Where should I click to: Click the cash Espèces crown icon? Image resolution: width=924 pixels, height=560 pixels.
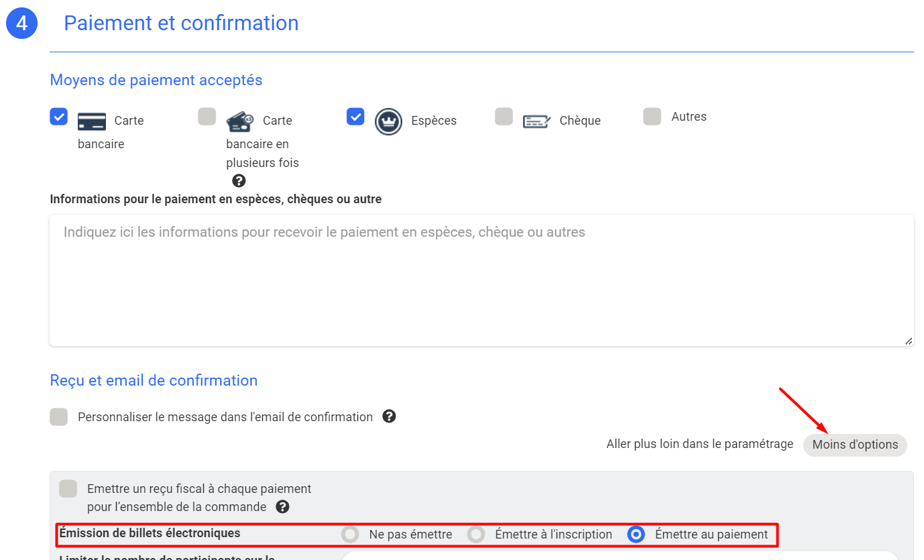[x=388, y=121]
